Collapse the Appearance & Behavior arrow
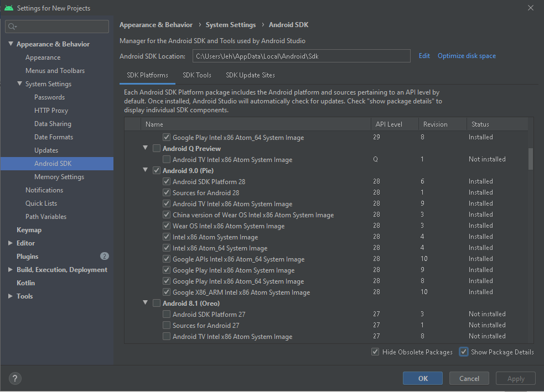The height and width of the screenshot is (392, 544). pos(11,44)
